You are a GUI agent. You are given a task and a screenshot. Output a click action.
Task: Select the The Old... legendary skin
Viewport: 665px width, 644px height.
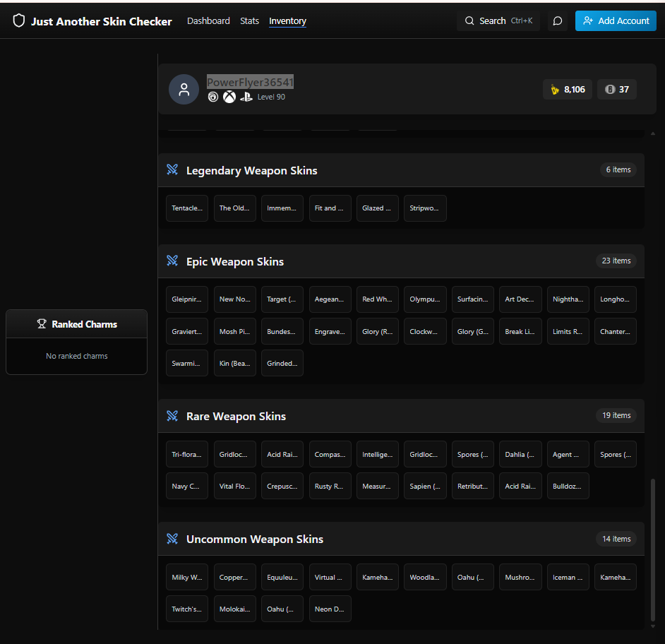234,208
